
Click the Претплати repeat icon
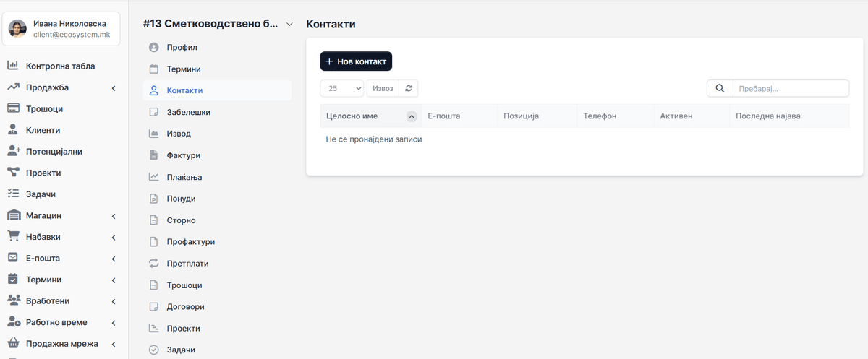click(153, 264)
